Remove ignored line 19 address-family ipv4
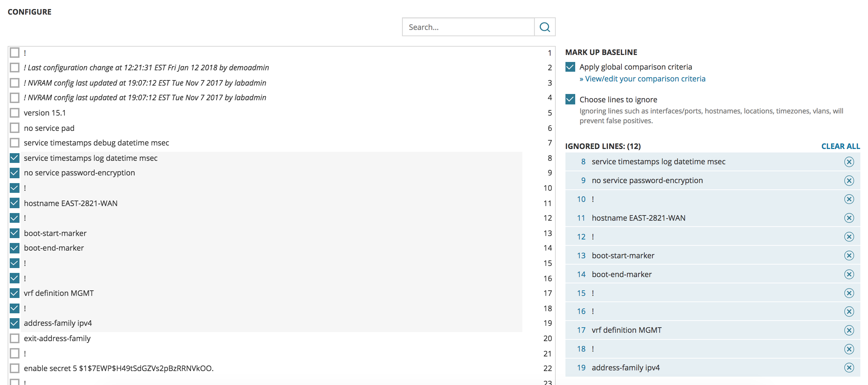The height and width of the screenshot is (385, 868). (x=849, y=368)
